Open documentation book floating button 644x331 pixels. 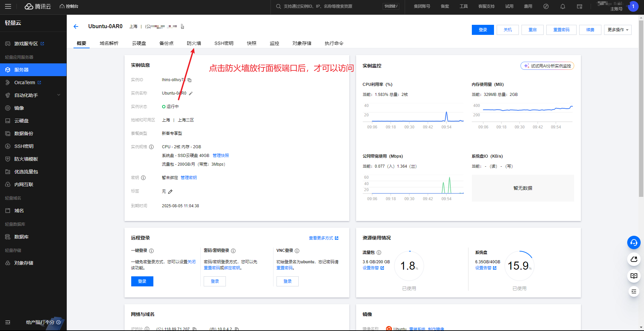pos(634,276)
